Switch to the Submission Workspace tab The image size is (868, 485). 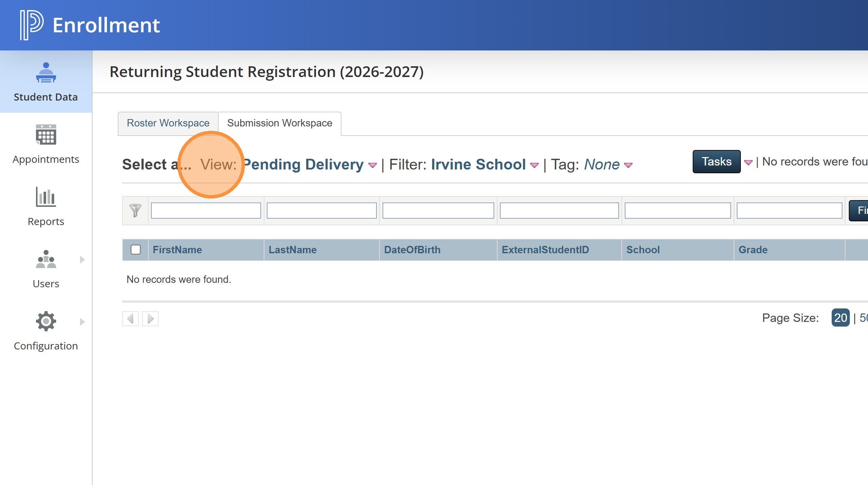279,123
